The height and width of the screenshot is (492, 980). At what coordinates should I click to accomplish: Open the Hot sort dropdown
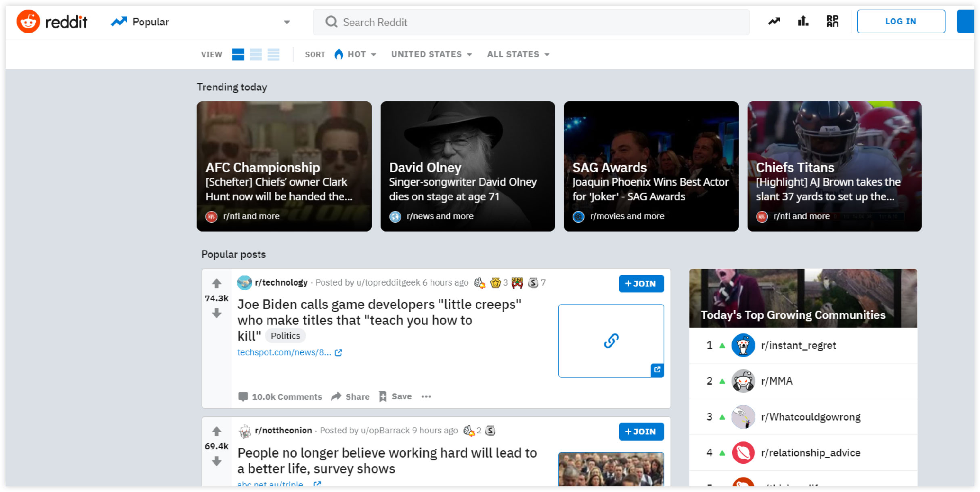[x=356, y=54]
